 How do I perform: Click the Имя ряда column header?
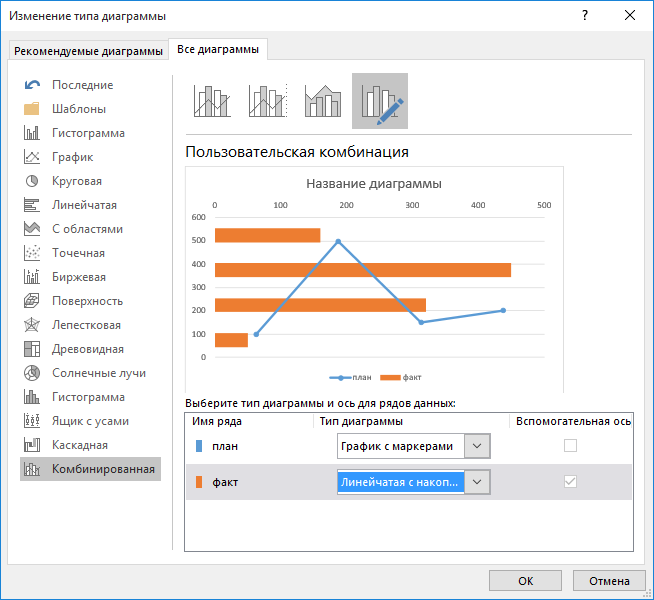click(x=217, y=421)
